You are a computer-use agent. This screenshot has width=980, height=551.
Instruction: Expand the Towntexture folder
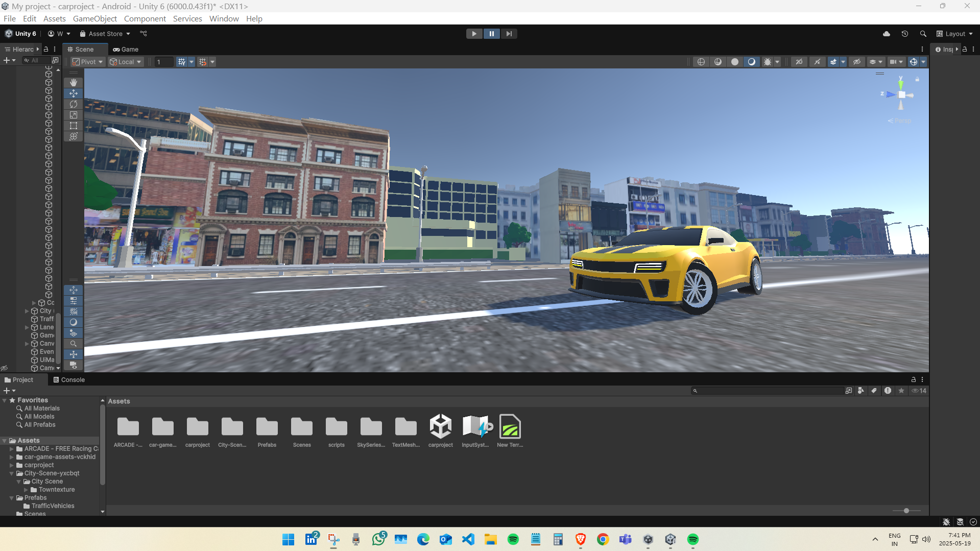pos(26,490)
